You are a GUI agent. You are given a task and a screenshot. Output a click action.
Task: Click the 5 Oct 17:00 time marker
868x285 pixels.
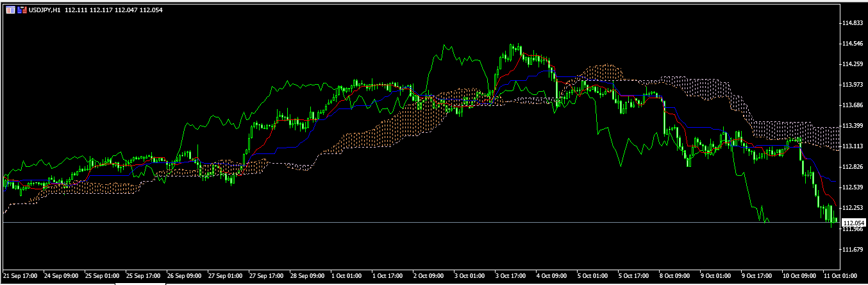635,275
